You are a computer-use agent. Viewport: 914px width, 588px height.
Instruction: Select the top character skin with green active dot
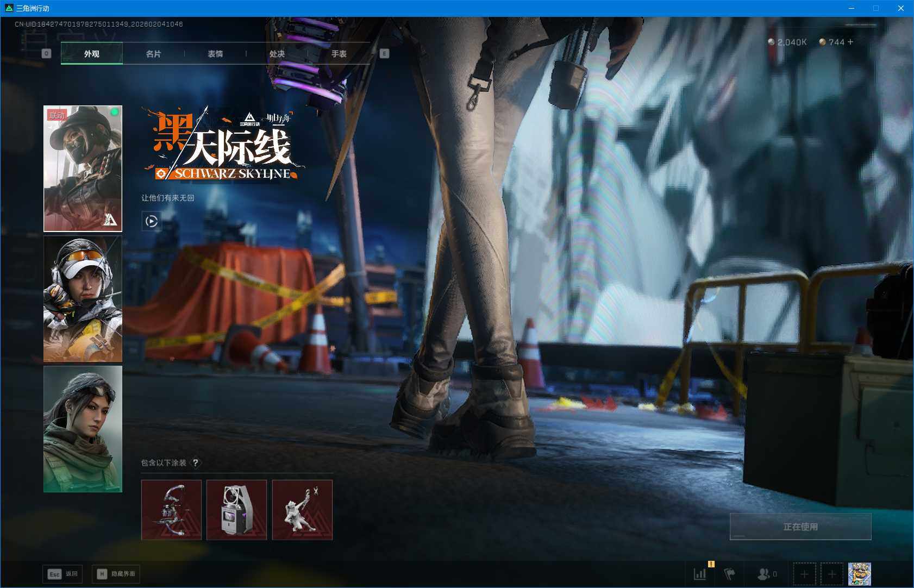83,168
